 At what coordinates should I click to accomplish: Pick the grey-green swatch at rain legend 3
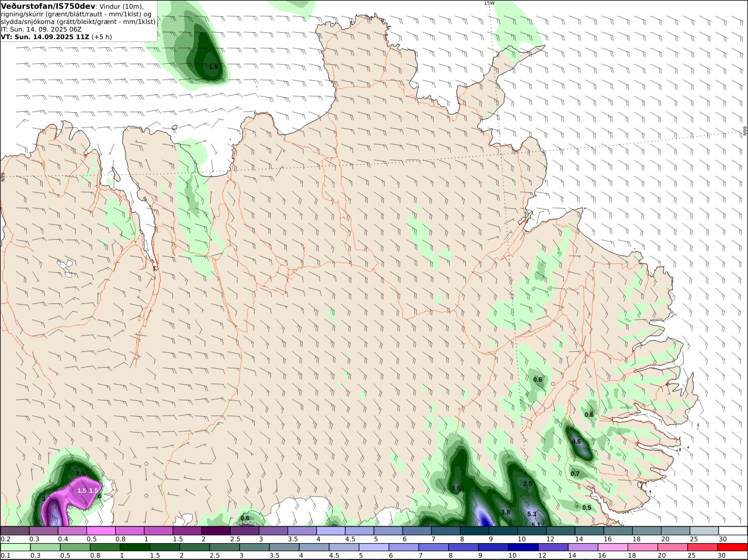pyautogui.click(x=255, y=547)
